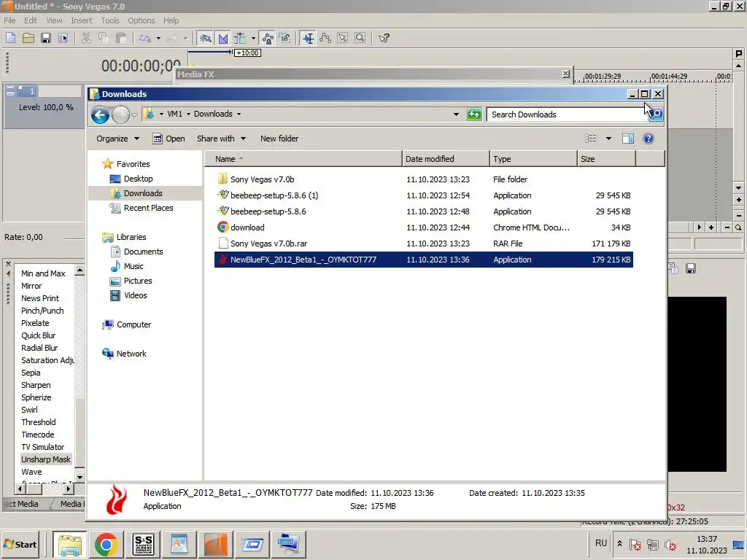Select the Sony Vegas v7.0b folder
747x560 pixels.
(x=424, y=179)
